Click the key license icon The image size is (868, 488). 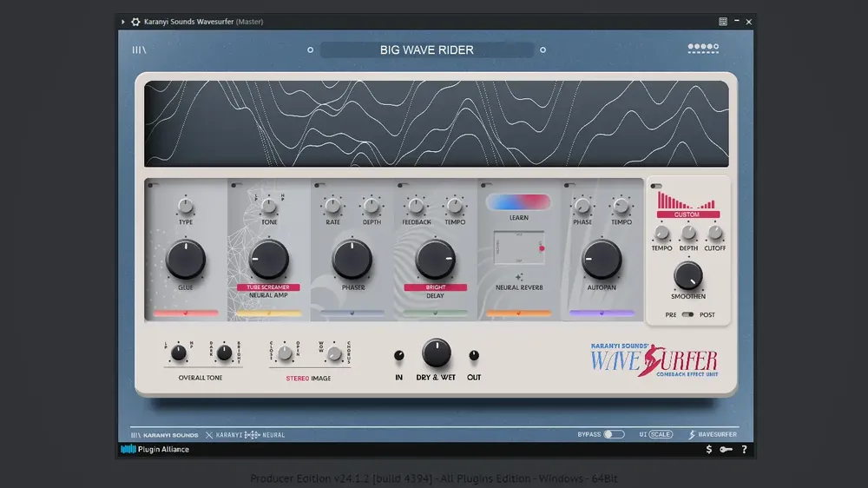[726, 449]
